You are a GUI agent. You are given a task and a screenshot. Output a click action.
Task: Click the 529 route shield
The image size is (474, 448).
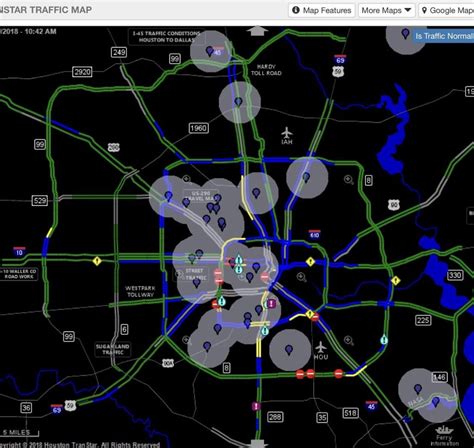[40, 201]
